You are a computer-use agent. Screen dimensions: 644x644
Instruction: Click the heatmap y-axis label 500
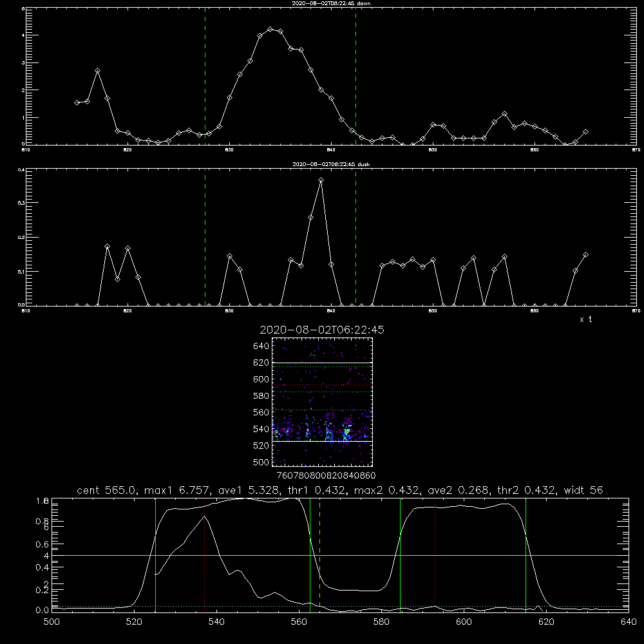pos(261,462)
